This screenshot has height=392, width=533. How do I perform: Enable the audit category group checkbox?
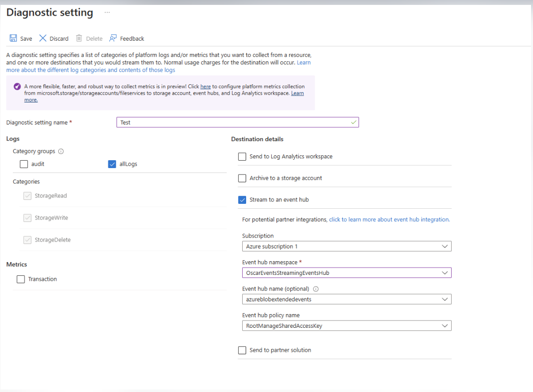(24, 164)
